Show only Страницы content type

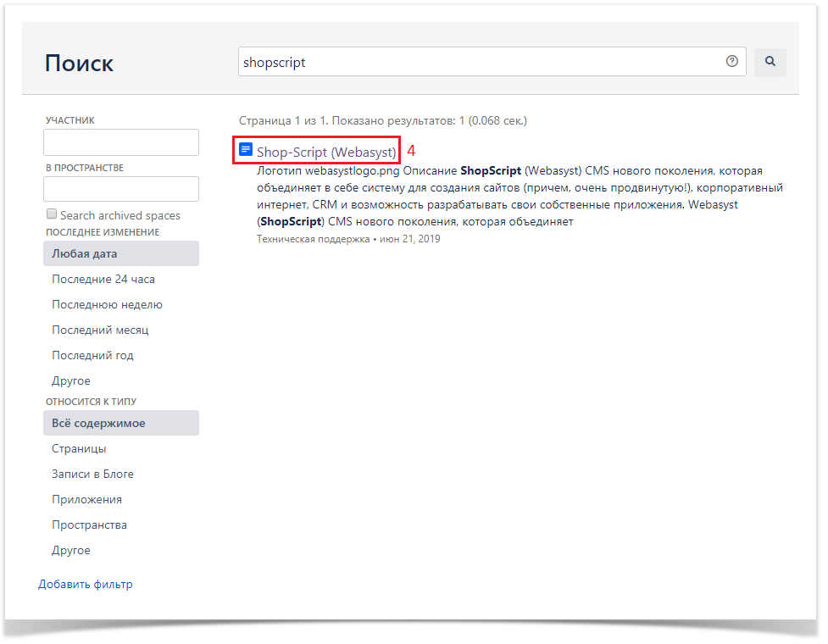(79, 448)
